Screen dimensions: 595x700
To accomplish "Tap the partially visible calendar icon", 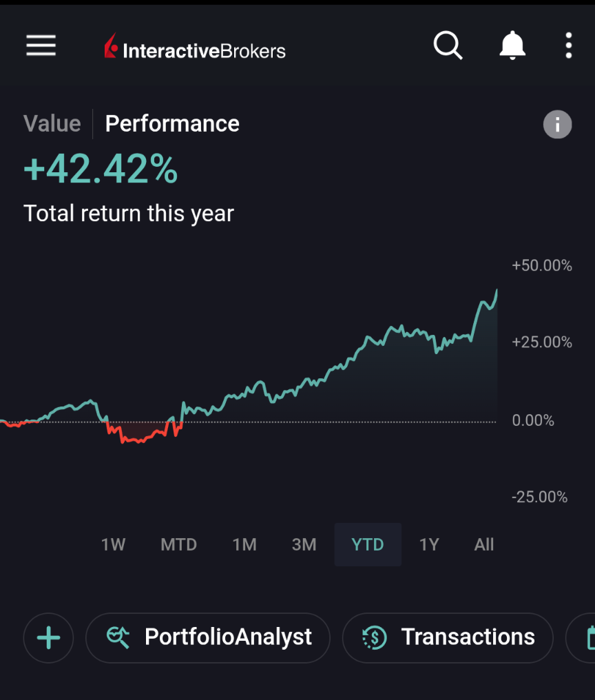I will tap(589, 637).
